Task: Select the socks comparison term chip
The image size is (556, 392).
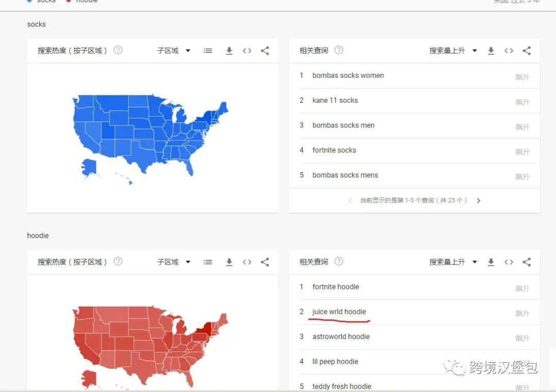Action: click(x=41, y=2)
